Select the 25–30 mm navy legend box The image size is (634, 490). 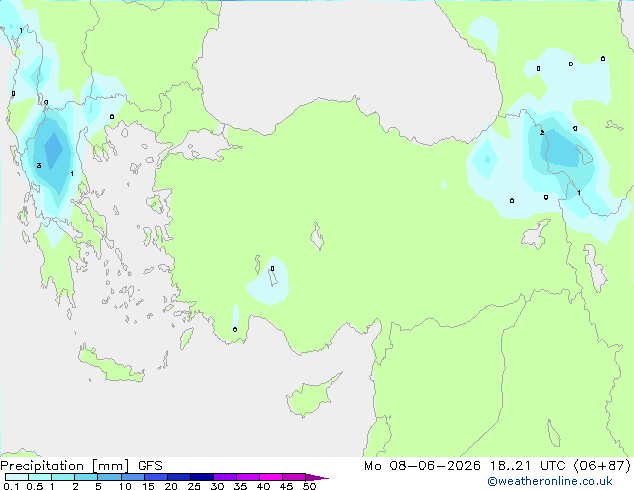tap(202, 477)
